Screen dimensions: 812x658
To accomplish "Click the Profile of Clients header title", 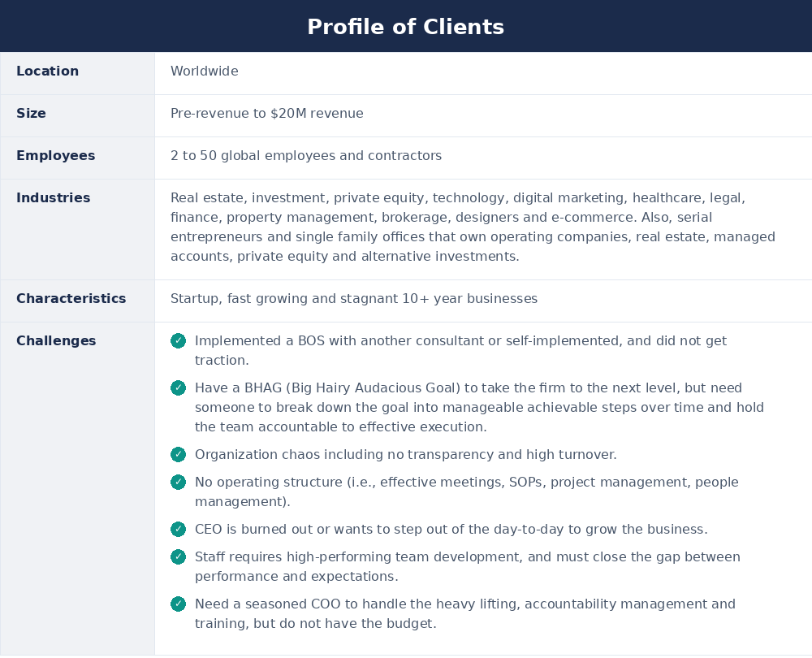I will [x=405, y=27].
